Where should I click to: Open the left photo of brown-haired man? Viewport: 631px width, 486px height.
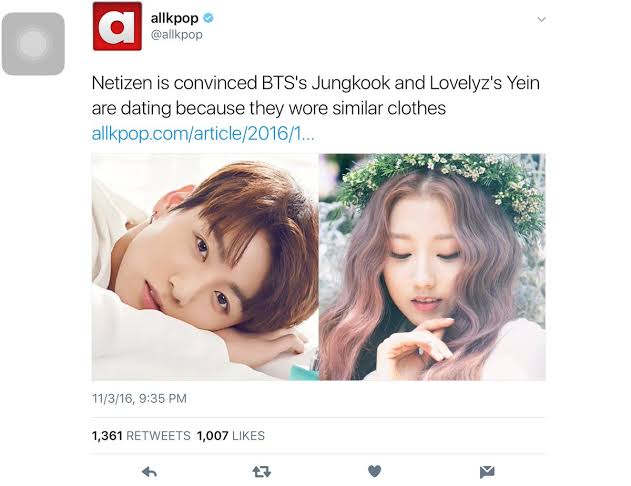point(205,267)
